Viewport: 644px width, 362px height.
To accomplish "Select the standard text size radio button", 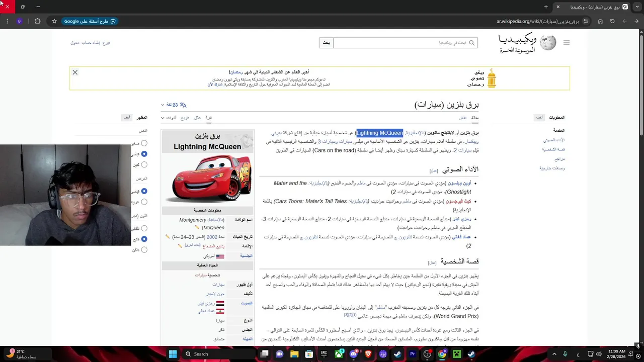I will pos(144,154).
